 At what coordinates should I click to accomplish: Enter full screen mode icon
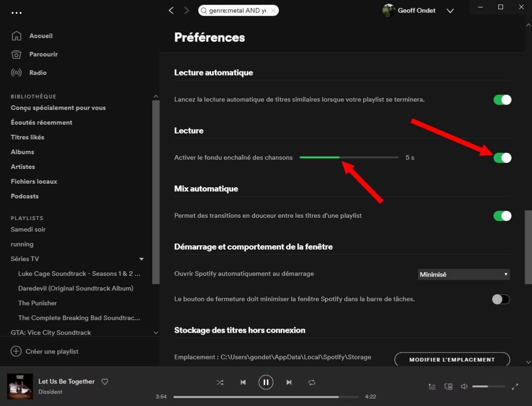(515, 387)
